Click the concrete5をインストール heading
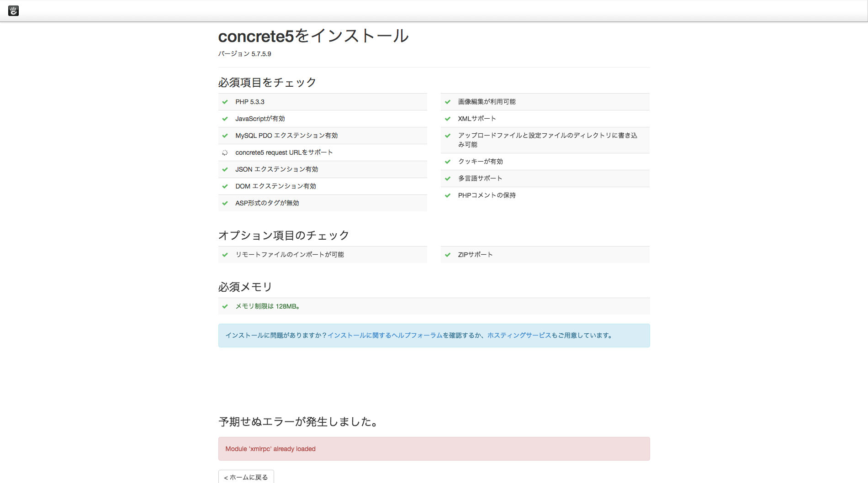This screenshot has height=483, width=868. (313, 36)
